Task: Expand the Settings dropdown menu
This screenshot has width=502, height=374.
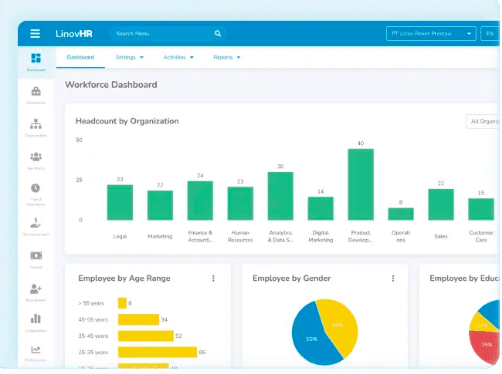Action: pyautogui.click(x=130, y=57)
